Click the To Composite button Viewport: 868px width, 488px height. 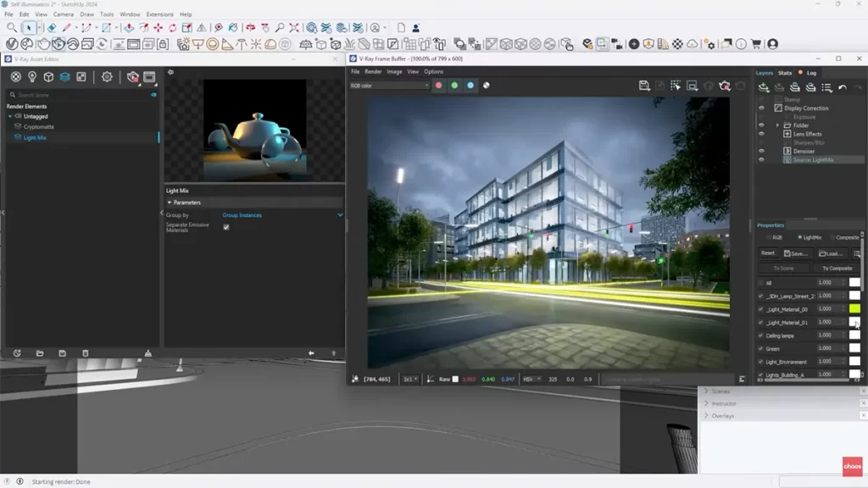pos(837,269)
